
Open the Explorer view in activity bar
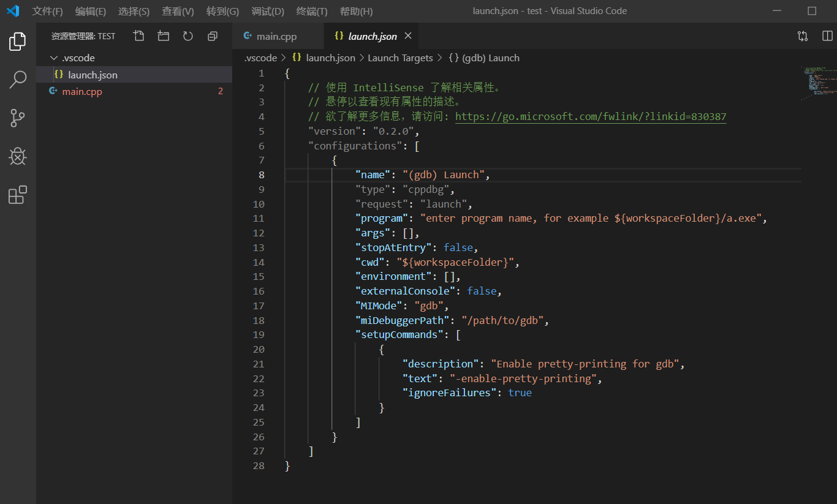tap(18, 41)
